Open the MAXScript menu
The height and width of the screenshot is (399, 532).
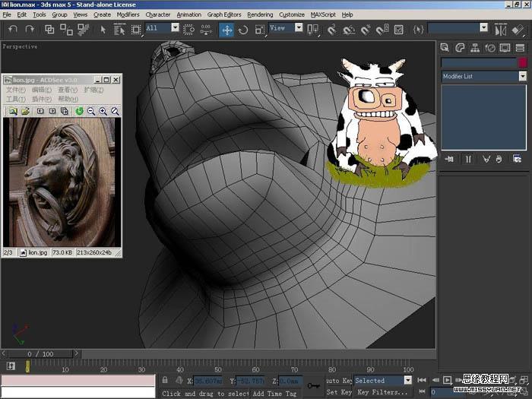pos(323,14)
